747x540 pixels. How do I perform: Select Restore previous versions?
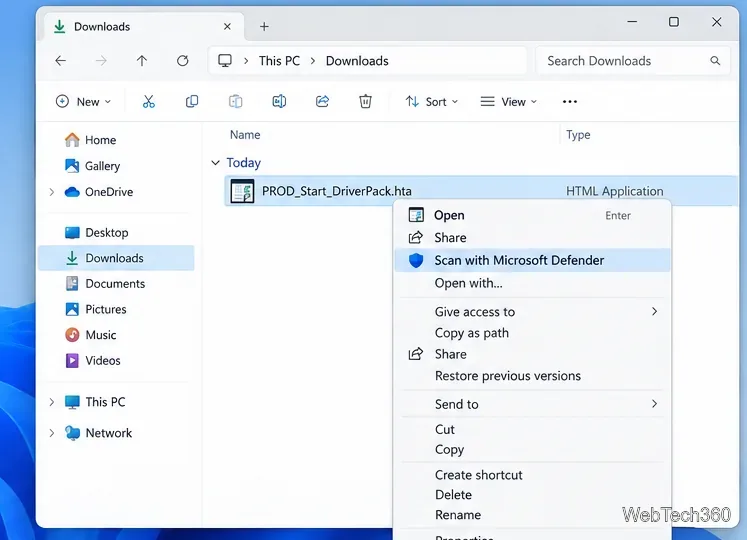532,376
